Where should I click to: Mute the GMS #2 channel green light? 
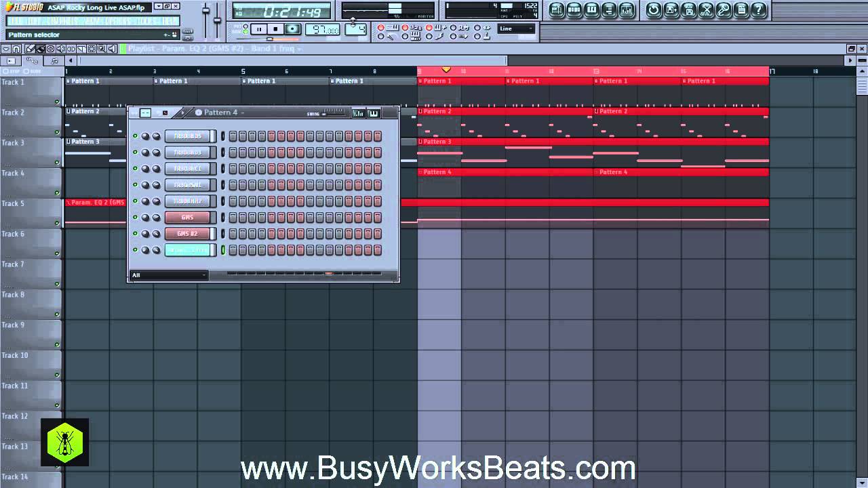(x=135, y=234)
